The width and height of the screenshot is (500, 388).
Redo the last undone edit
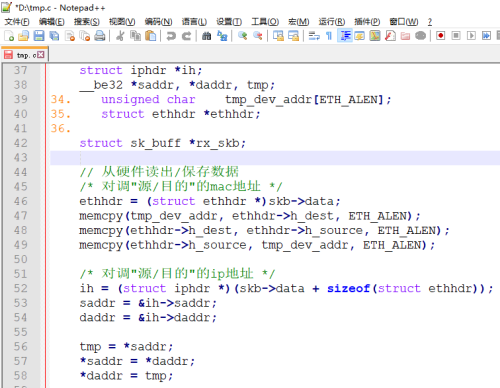(186, 36)
